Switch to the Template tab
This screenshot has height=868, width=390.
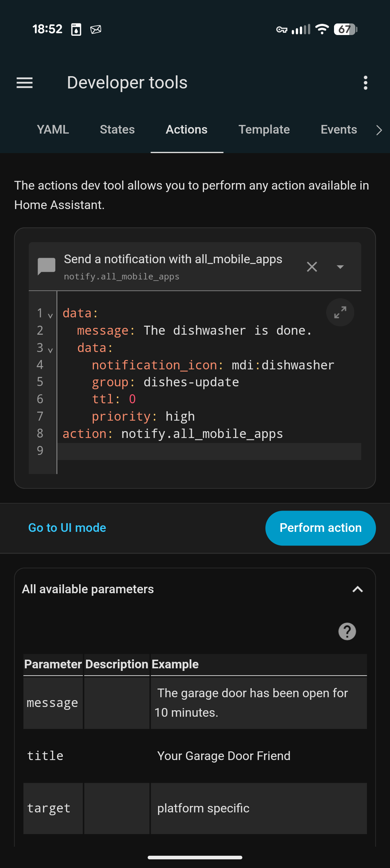tap(264, 129)
